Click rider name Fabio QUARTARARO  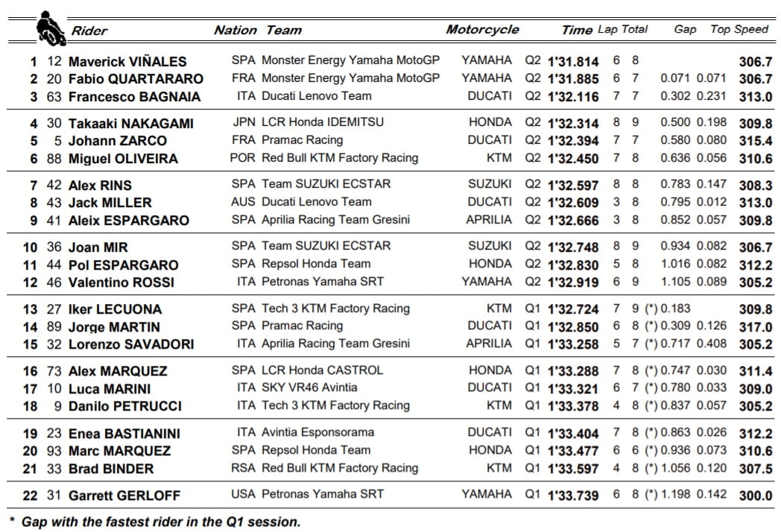pyautogui.click(x=136, y=79)
